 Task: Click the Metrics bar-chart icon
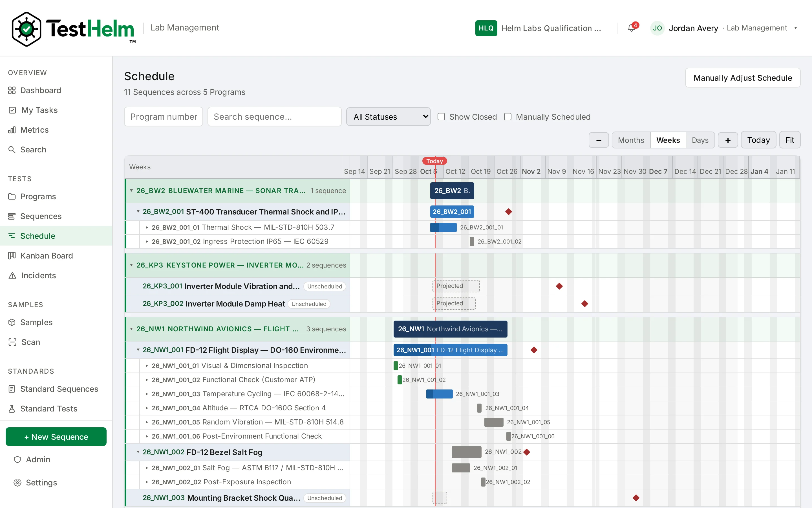(x=12, y=130)
